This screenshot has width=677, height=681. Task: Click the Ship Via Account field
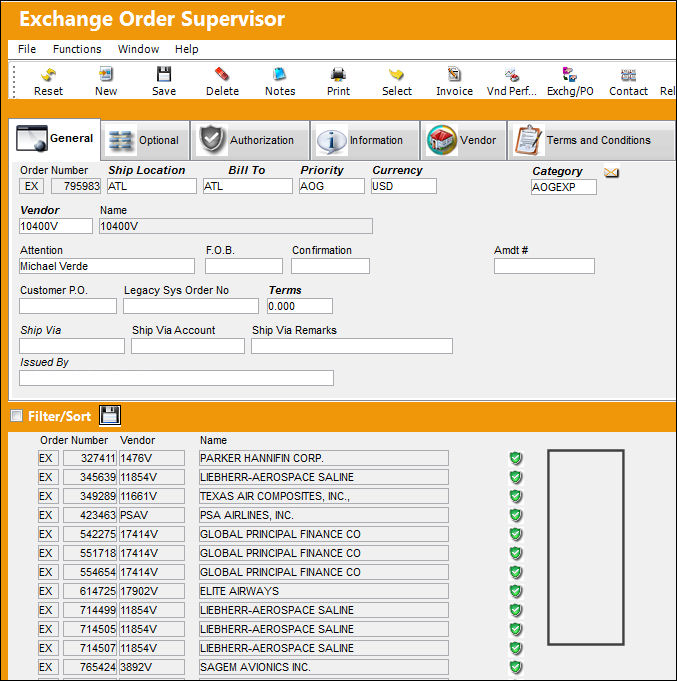point(188,346)
